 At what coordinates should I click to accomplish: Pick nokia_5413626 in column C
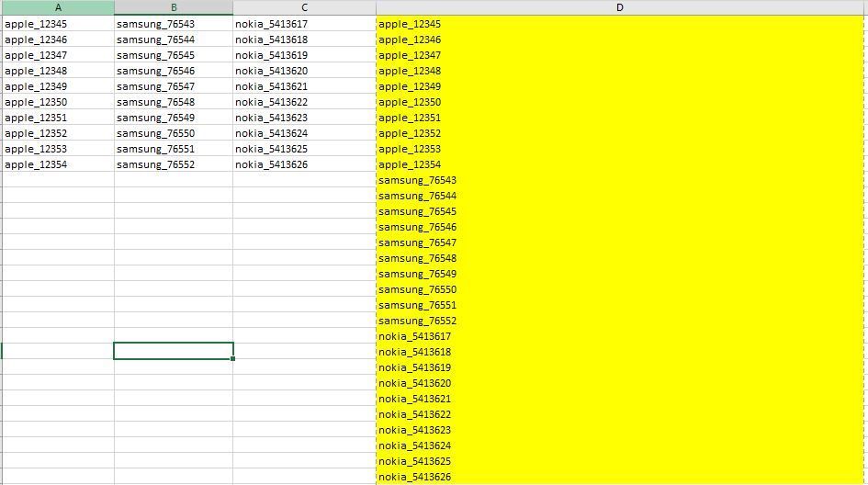click(304, 164)
